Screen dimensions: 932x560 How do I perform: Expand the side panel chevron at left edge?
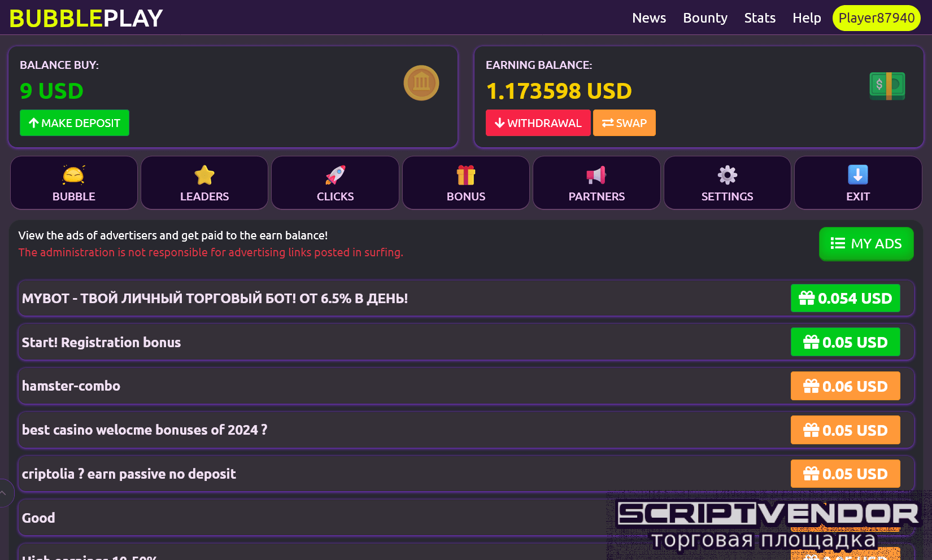click(5, 493)
